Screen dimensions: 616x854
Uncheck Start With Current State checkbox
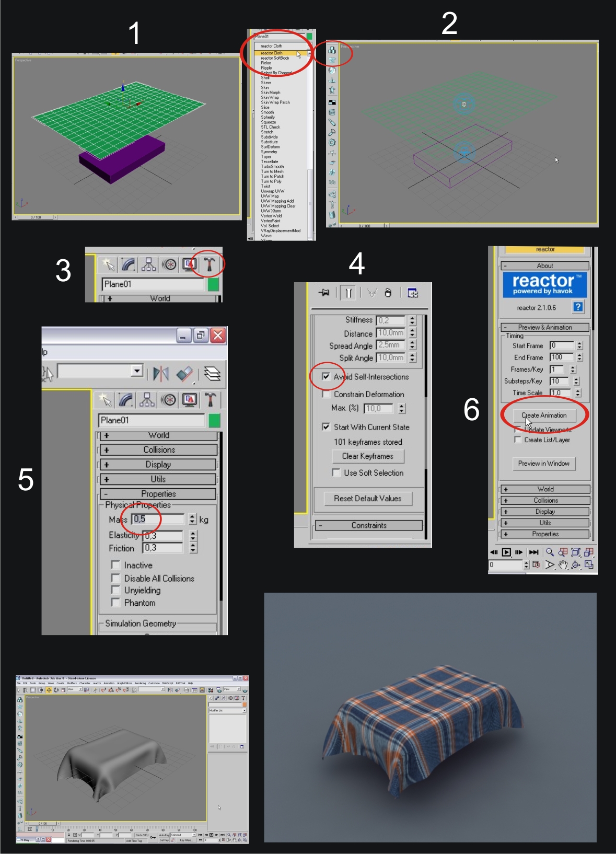click(326, 426)
